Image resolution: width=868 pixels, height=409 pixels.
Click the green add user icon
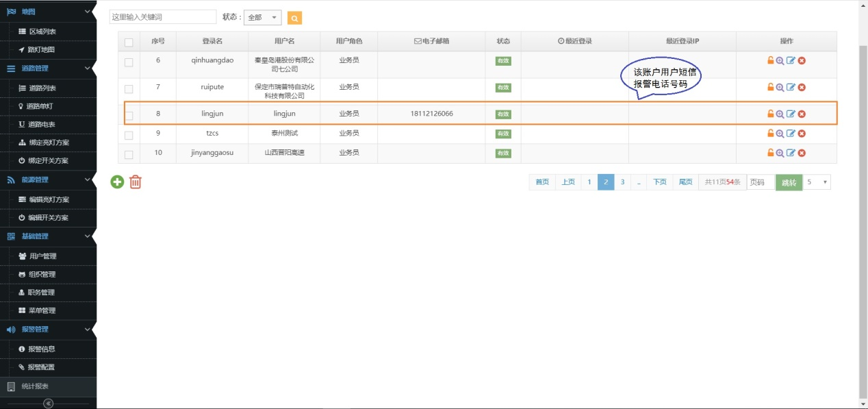point(118,182)
